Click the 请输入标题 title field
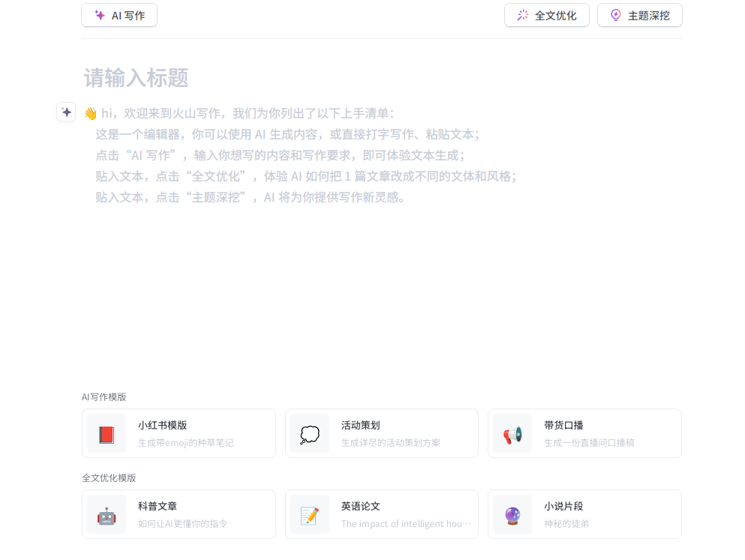745x560 pixels. click(136, 78)
